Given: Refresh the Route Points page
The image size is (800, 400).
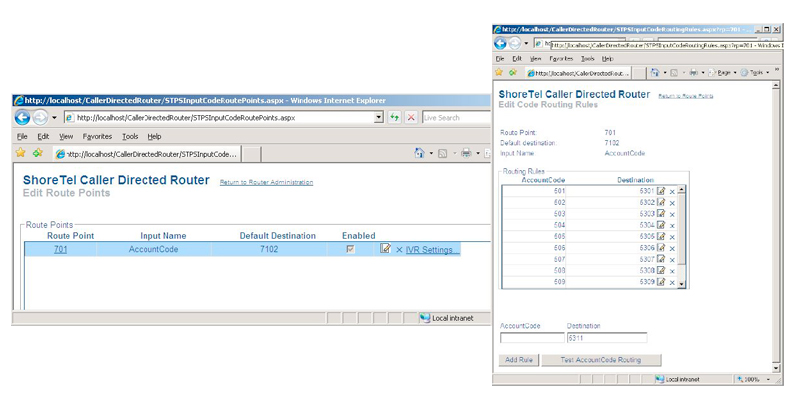Looking at the screenshot, I should [394, 118].
